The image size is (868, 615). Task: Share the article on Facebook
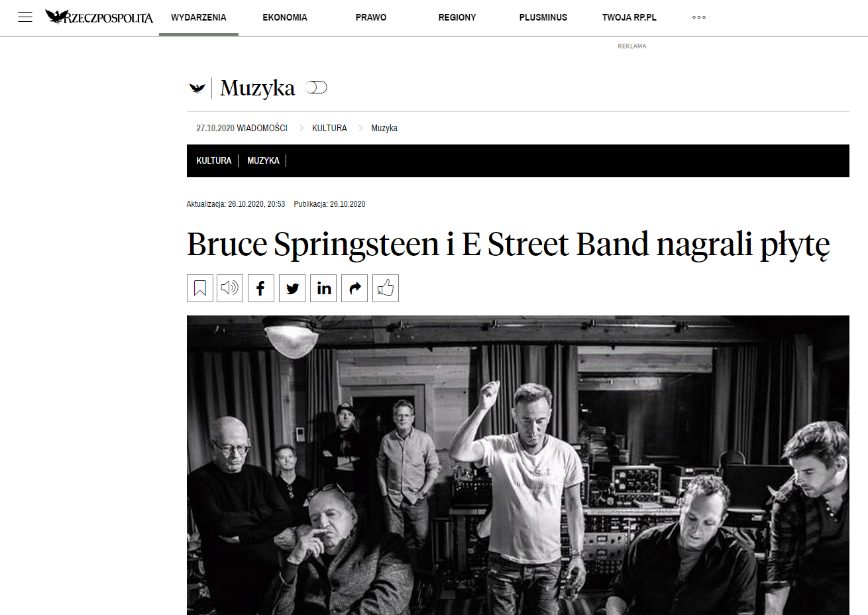261,288
